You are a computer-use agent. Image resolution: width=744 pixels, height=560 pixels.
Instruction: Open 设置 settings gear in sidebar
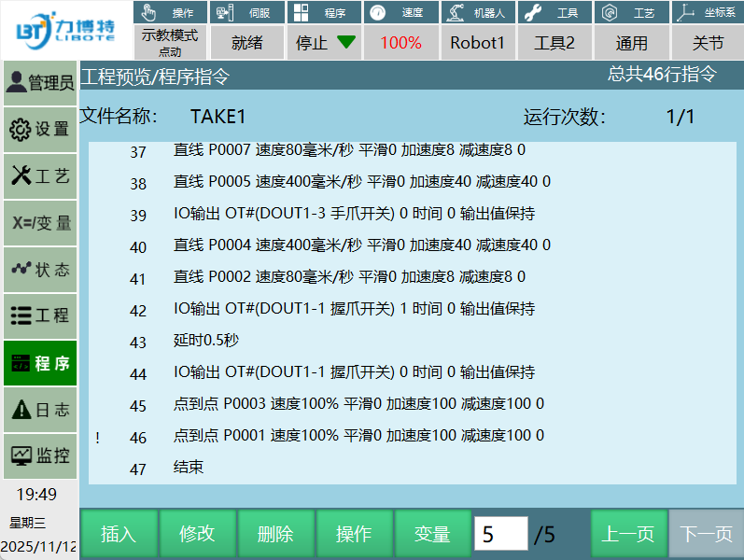[39, 130]
